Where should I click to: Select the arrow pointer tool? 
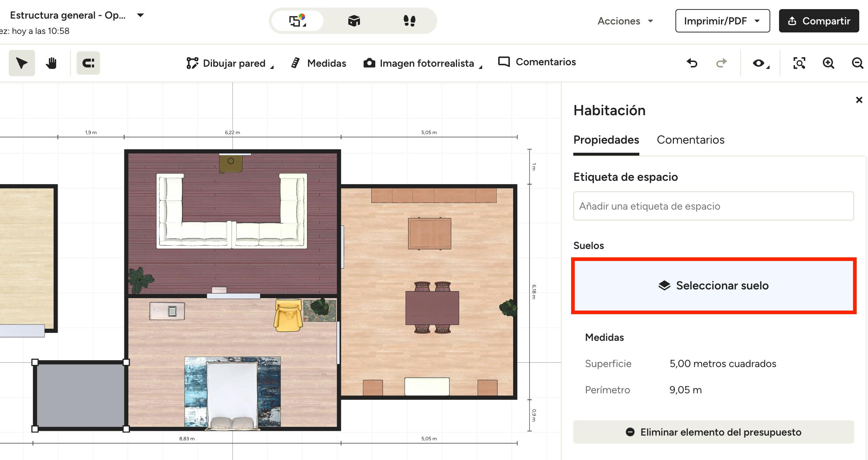tap(22, 63)
